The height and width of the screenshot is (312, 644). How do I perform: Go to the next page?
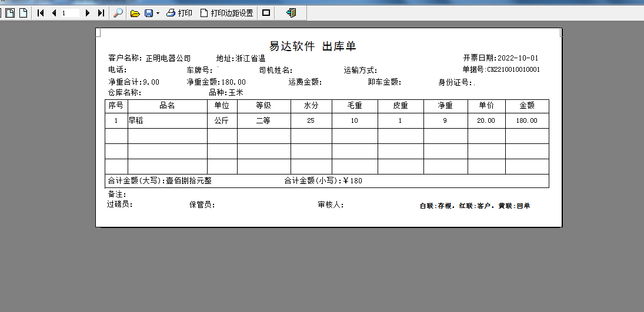tap(87, 13)
